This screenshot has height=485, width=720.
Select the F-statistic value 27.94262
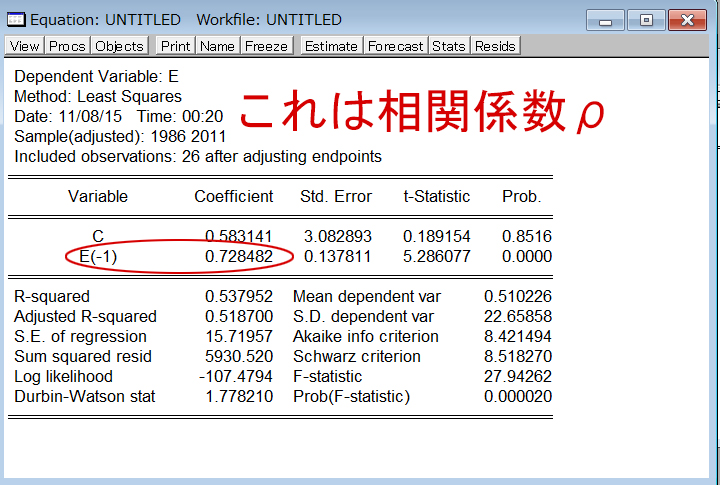coord(517,377)
